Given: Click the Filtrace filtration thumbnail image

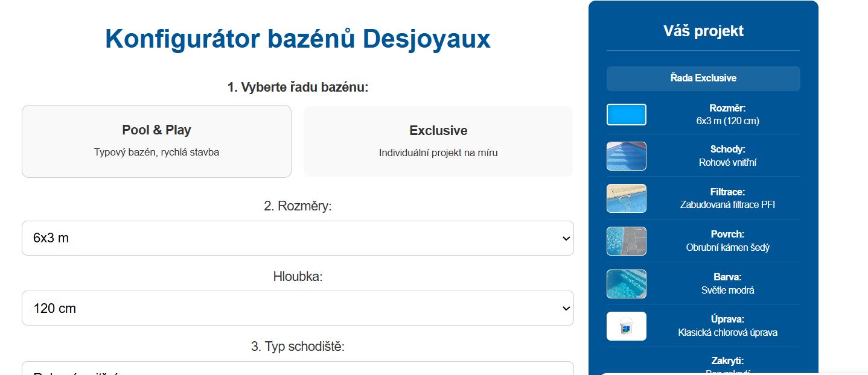Looking at the screenshot, I should tap(627, 198).
